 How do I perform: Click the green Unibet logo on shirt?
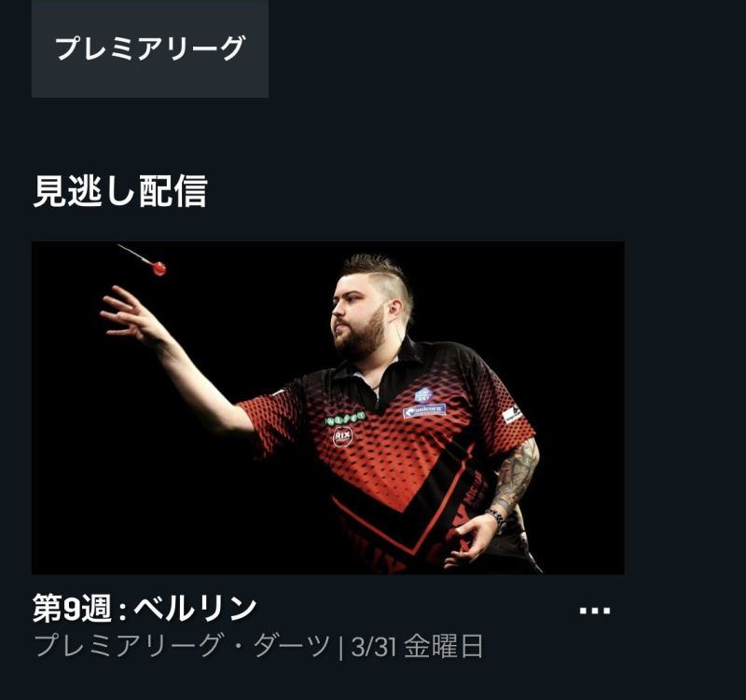(x=345, y=418)
